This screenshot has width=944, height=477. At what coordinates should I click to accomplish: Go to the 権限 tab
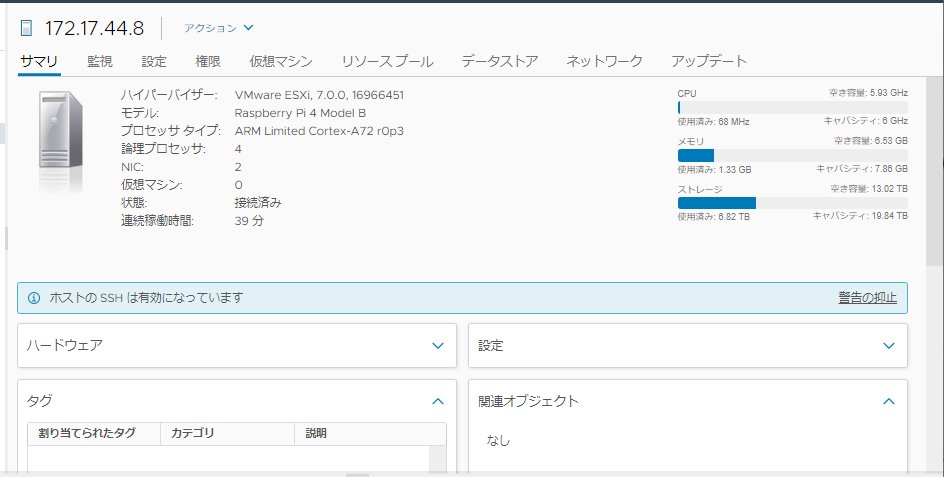[x=208, y=61]
